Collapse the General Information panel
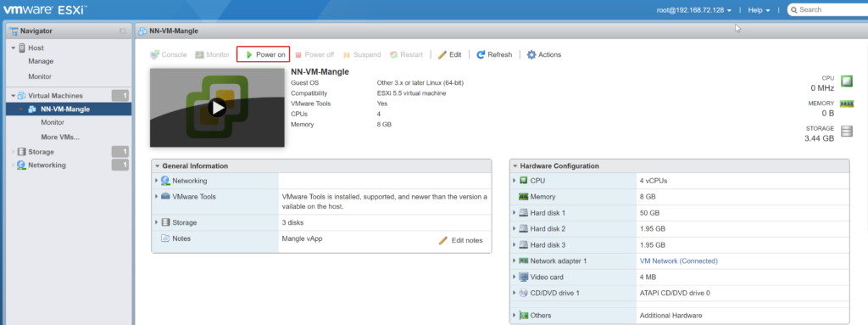Viewport: 868px width, 325px height. tap(157, 165)
